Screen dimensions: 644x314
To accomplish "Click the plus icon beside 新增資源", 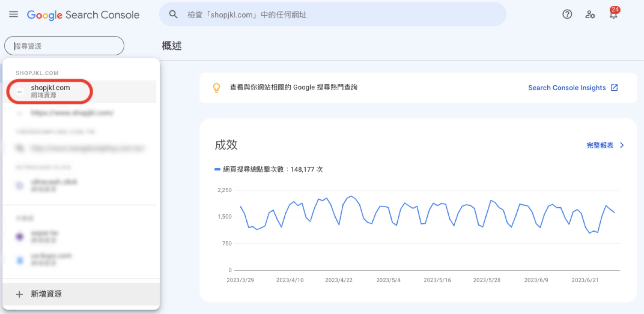I will (x=19, y=294).
